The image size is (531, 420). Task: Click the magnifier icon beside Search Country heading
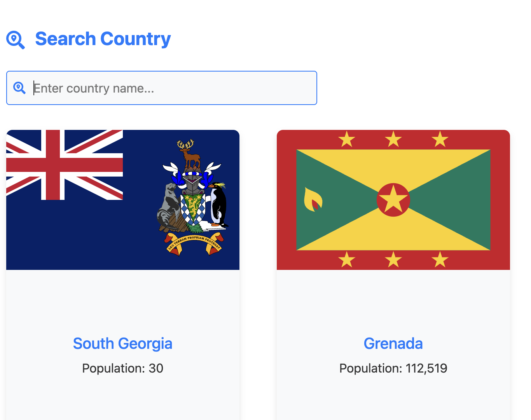coord(16,40)
